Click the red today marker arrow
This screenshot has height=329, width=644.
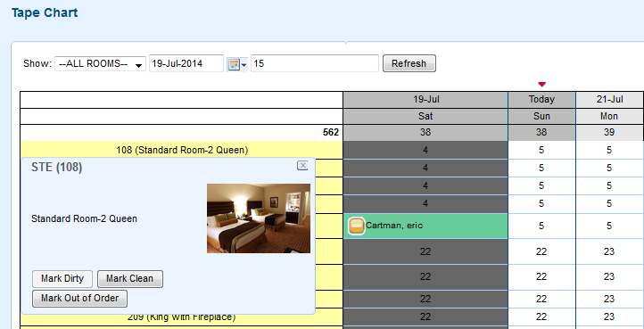point(541,84)
